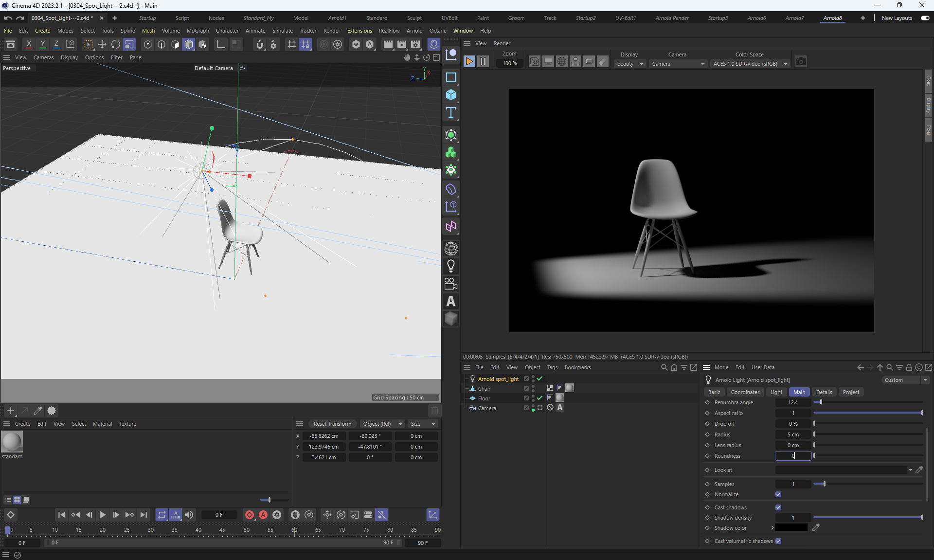Toggle Cast volumetric shadows checkbox
The image size is (934, 560).
click(778, 541)
